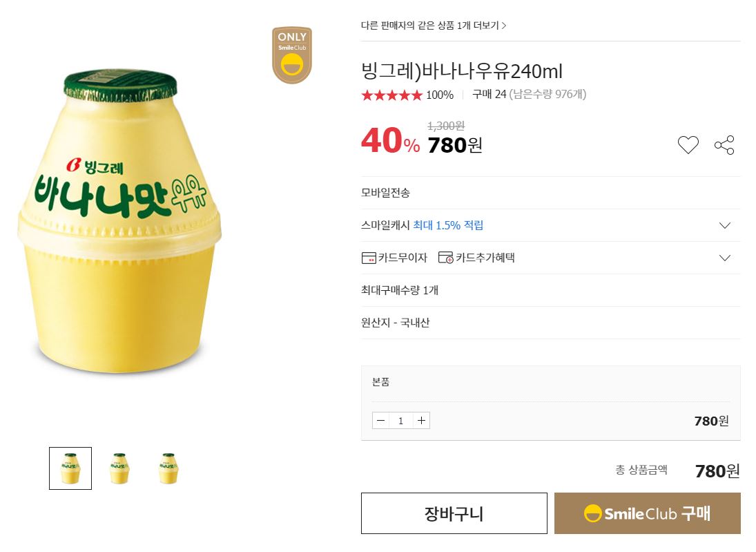Click the ONLY Smile Club badge
This screenshot has width=756, height=552.
pos(292,55)
